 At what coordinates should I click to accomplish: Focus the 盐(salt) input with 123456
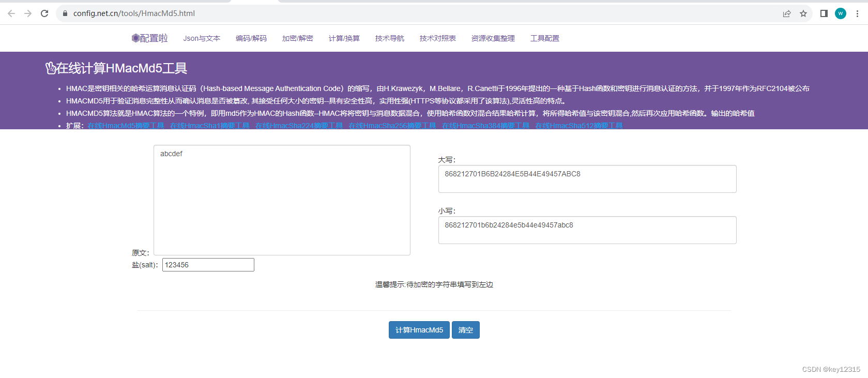pos(208,265)
